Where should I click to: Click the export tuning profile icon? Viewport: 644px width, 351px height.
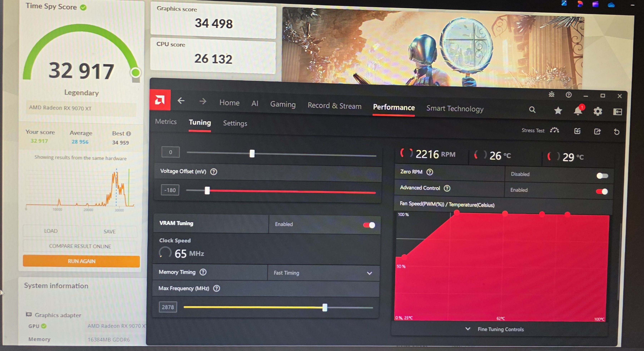point(597,131)
